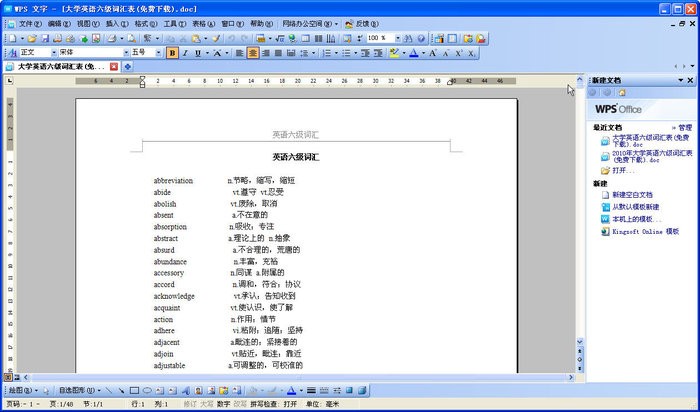Click the Help question mark icon
This screenshot has width=700, height=412.
[421, 39]
